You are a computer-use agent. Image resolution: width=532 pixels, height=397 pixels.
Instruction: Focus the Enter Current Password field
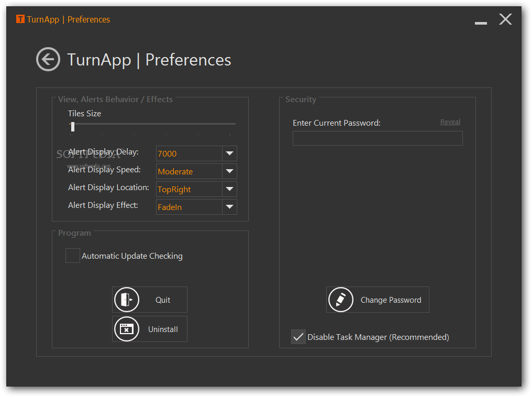[378, 138]
